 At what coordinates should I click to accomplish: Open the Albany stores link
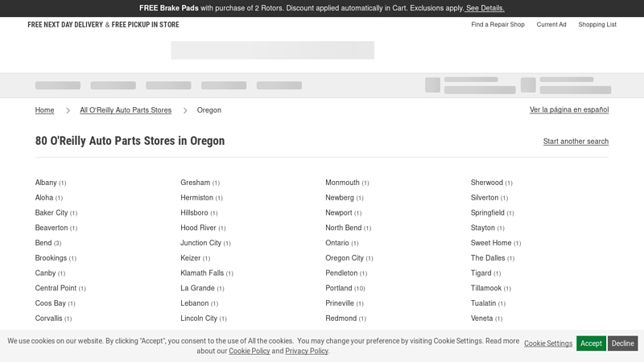(x=46, y=183)
